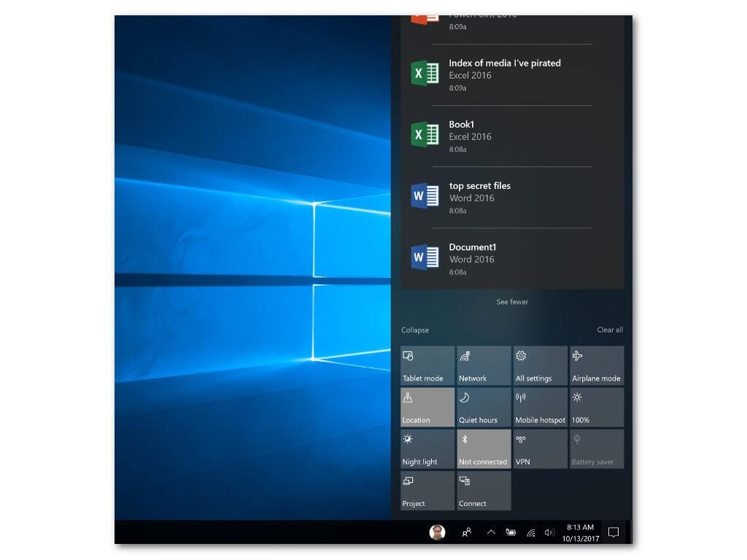
Task: Enable Mobile hotspot tile
Action: pos(541,407)
